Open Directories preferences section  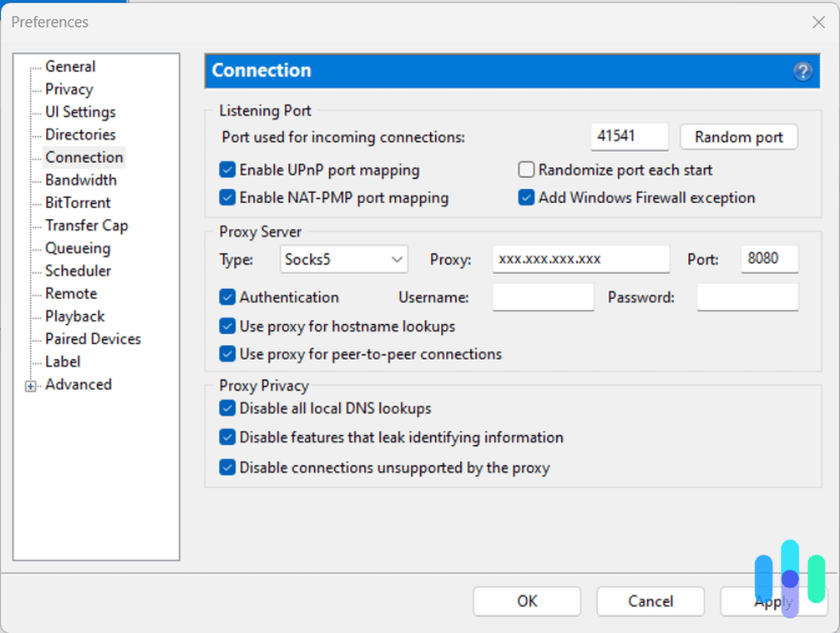81,134
